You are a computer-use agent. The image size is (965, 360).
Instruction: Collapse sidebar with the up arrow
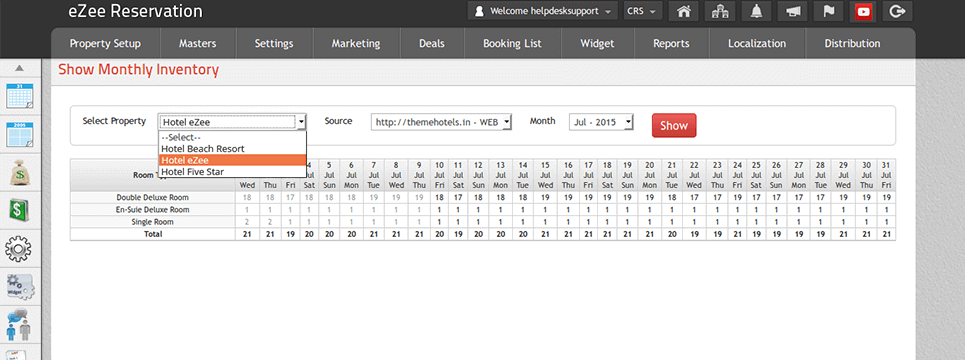pyautogui.click(x=20, y=68)
